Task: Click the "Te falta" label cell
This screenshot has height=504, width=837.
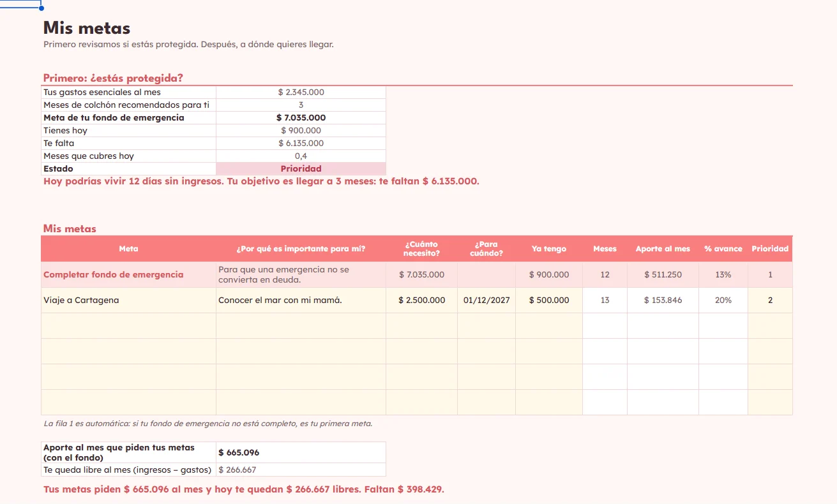Action: pyautogui.click(x=129, y=144)
